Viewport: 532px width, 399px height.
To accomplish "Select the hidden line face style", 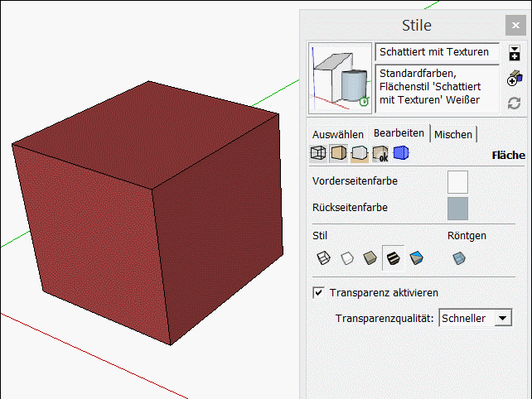I will click(x=346, y=258).
